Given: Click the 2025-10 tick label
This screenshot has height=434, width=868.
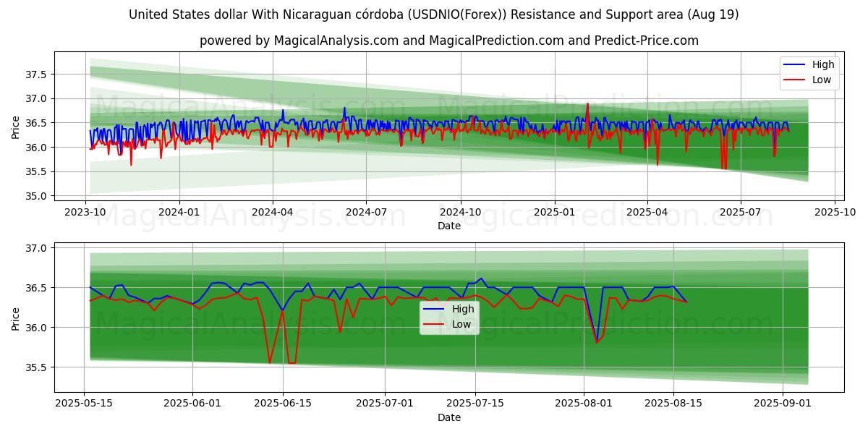Looking at the screenshot, I should (x=835, y=212).
